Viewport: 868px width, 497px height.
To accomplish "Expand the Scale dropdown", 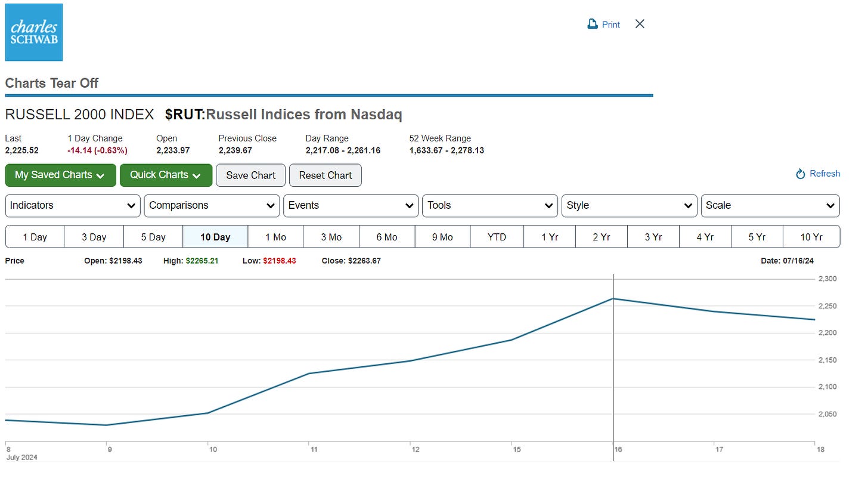I will pos(770,206).
